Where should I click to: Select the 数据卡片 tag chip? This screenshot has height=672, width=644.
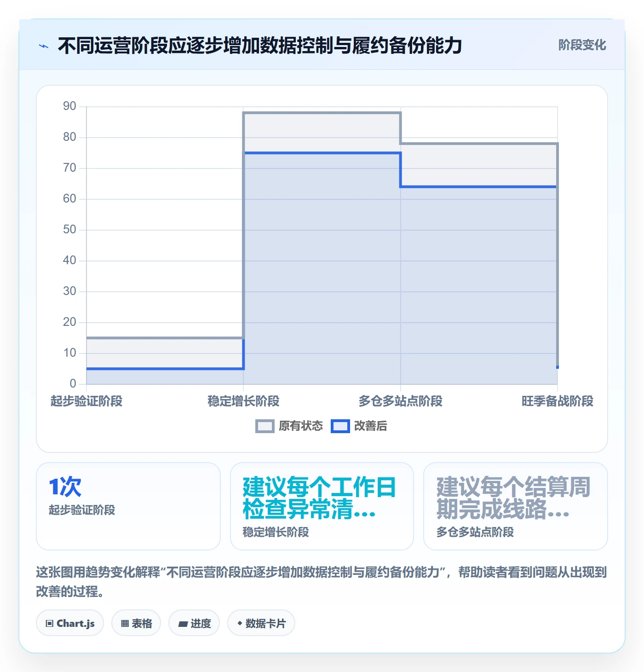pyautogui.click(x=261, y=623)
